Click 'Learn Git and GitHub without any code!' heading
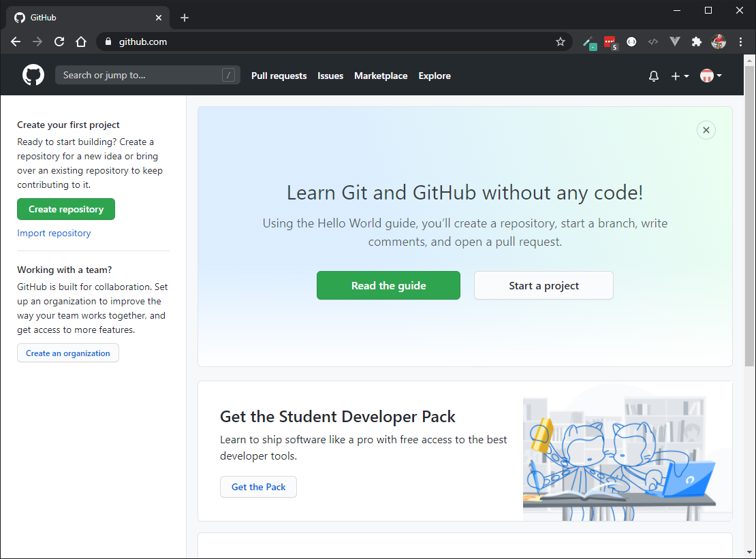The image size is (756, 559). 464,193
